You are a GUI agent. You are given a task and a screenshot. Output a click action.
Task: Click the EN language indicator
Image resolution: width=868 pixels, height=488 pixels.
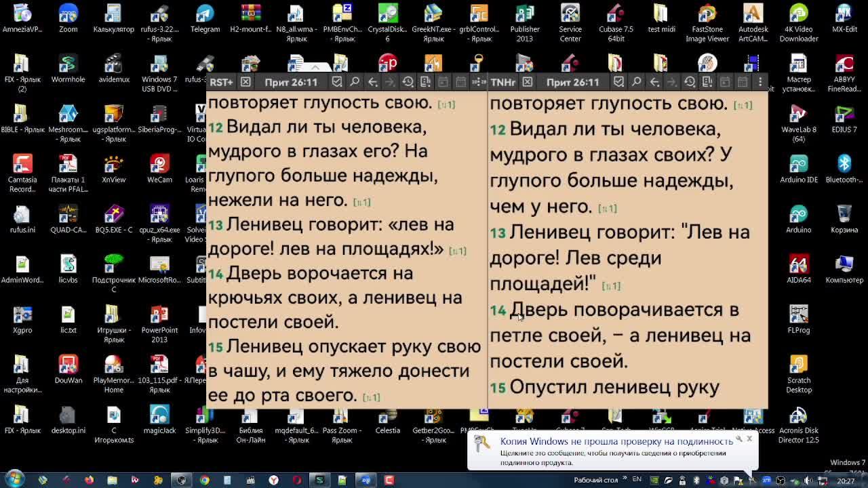coord(637,480)
